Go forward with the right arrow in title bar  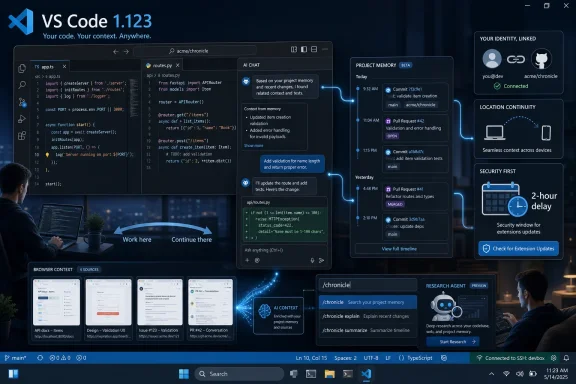pyautogui.click(x=126, y=51)
